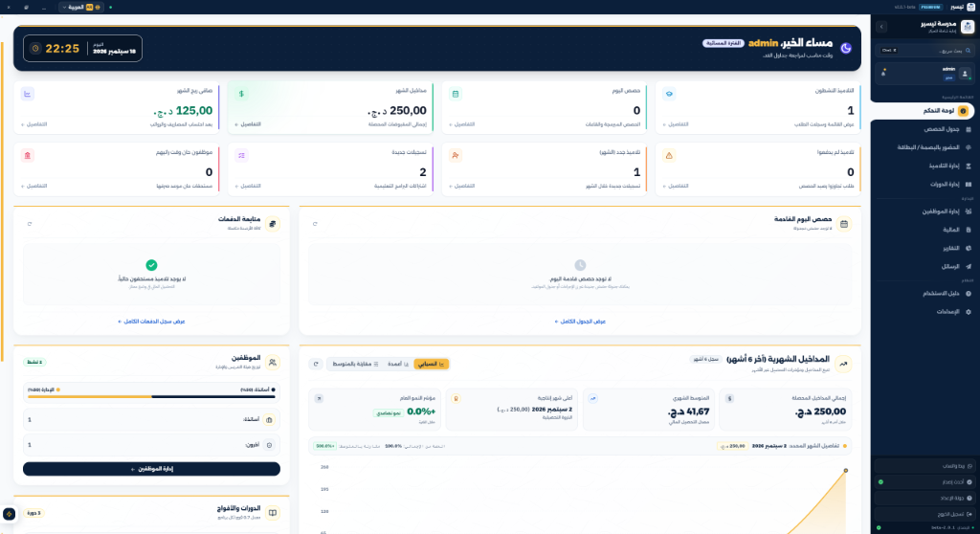Click the PREMIUM badge in title bar
This screenshot has height=534, width=980.
[931, 7]
